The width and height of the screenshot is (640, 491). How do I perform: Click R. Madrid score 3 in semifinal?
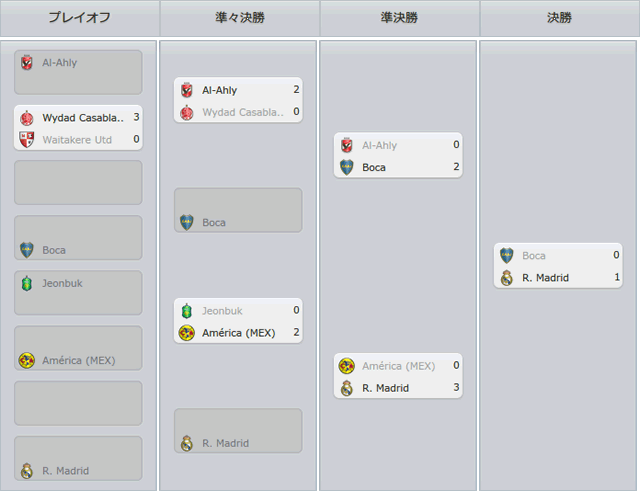[x=456, y=387]
